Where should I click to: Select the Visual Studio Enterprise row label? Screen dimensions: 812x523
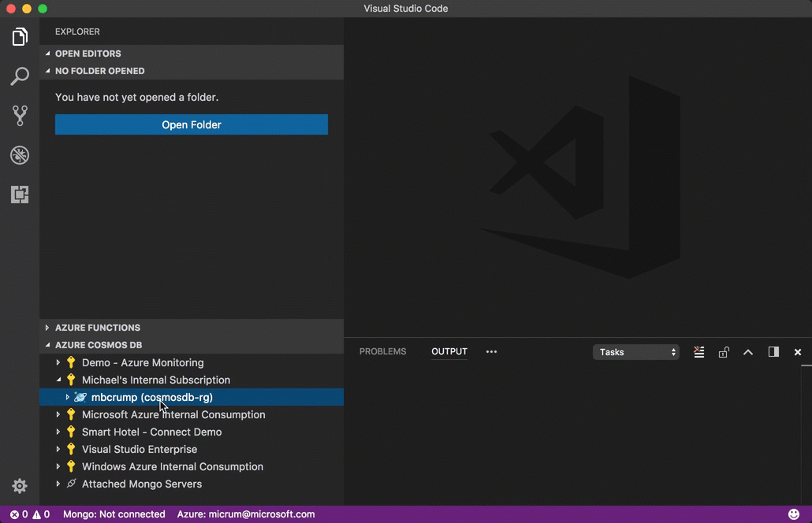coord(140,449)
